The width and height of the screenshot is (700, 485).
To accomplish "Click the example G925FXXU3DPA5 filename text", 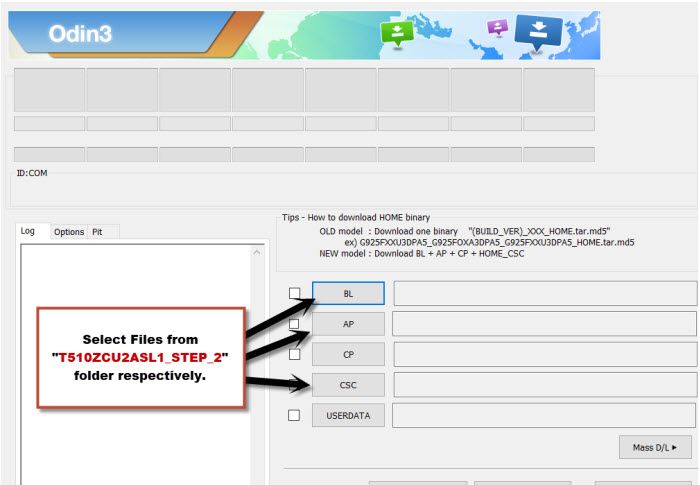I will (497, 242).
